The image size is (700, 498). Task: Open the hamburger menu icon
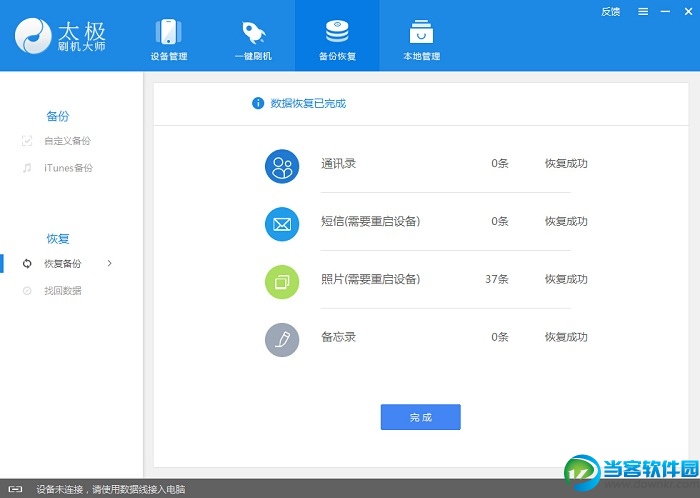(x=643, y=12)
